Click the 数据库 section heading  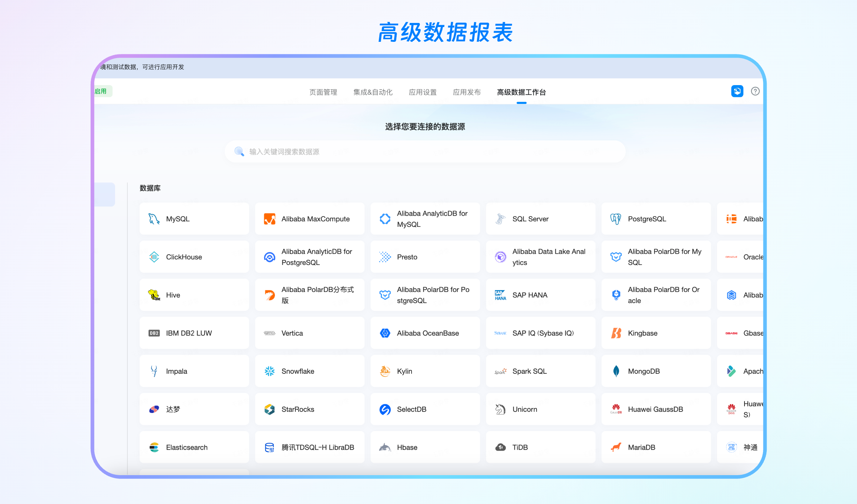[150, 188]
